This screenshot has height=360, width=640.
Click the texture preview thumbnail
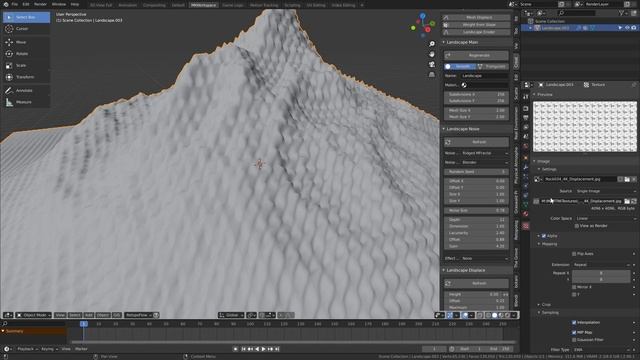click(584, 127)
